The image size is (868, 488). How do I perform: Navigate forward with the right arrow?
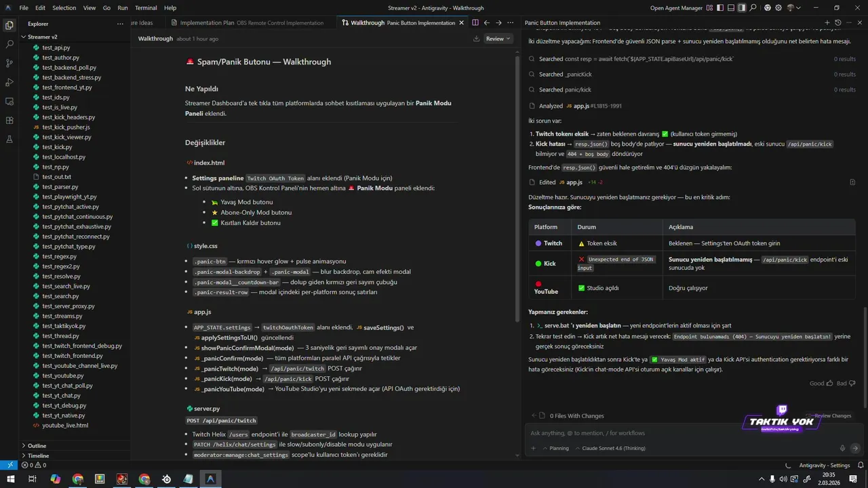(498, 22)
